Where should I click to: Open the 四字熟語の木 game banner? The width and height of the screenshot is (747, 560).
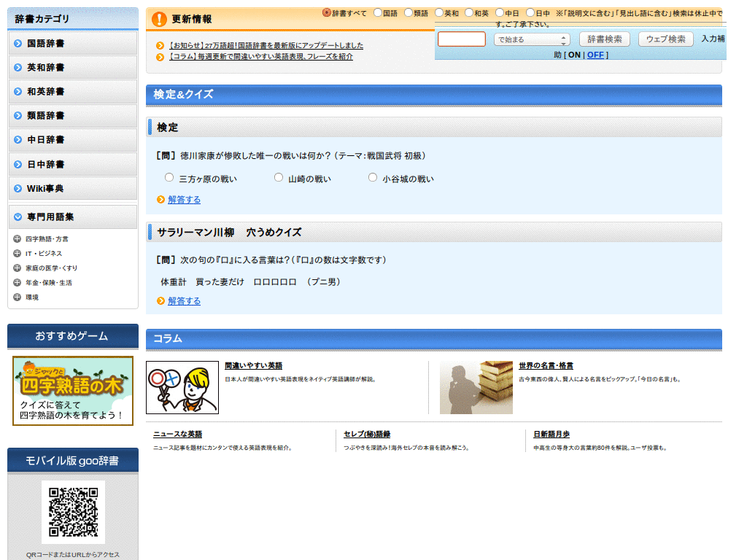tap(72, 391)
